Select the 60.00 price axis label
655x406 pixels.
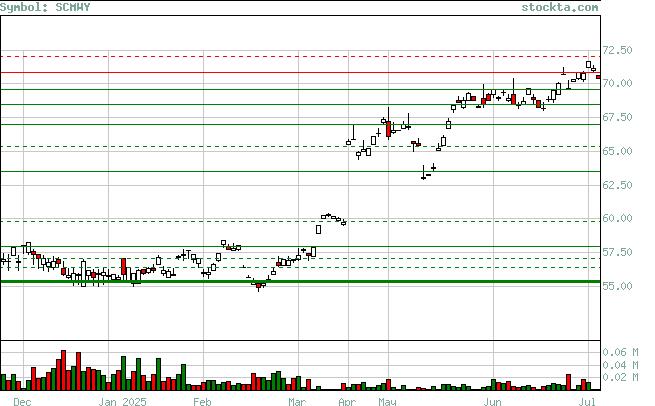pyautogui.click(x=617, y=218)
